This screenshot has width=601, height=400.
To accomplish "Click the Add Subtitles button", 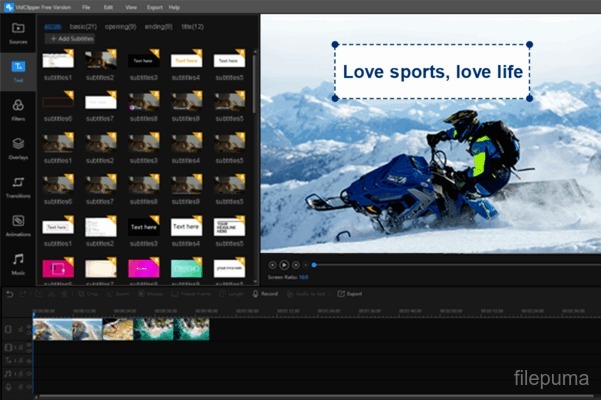I will click(x=71, y=38).
